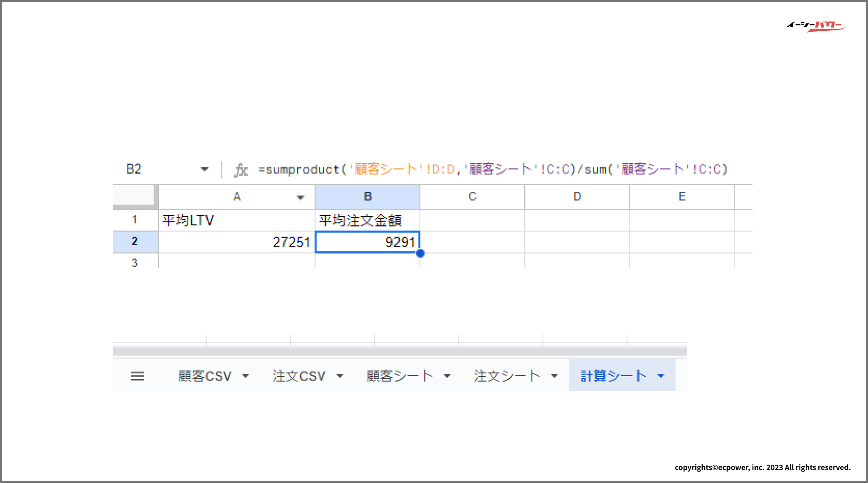
Task: Open column A header dropdown arrow
Action: coord(300,197)
